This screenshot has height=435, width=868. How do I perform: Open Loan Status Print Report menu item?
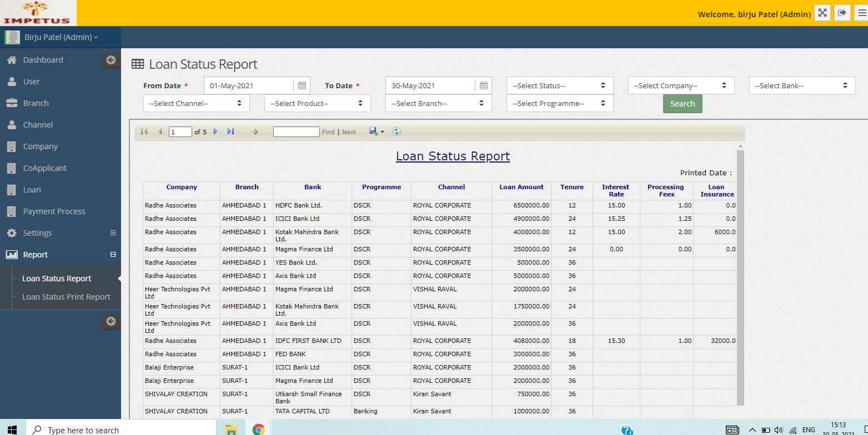pyautogui.click(x=66, y=297)
